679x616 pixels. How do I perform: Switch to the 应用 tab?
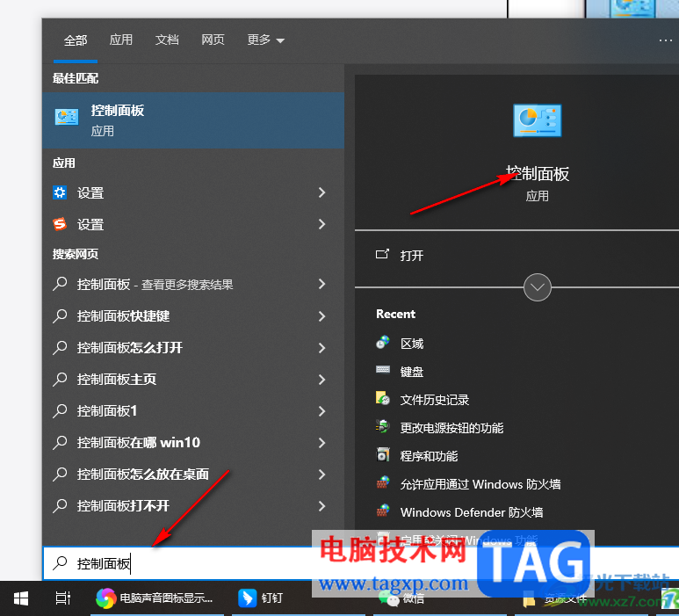click(x=121, y=40)
